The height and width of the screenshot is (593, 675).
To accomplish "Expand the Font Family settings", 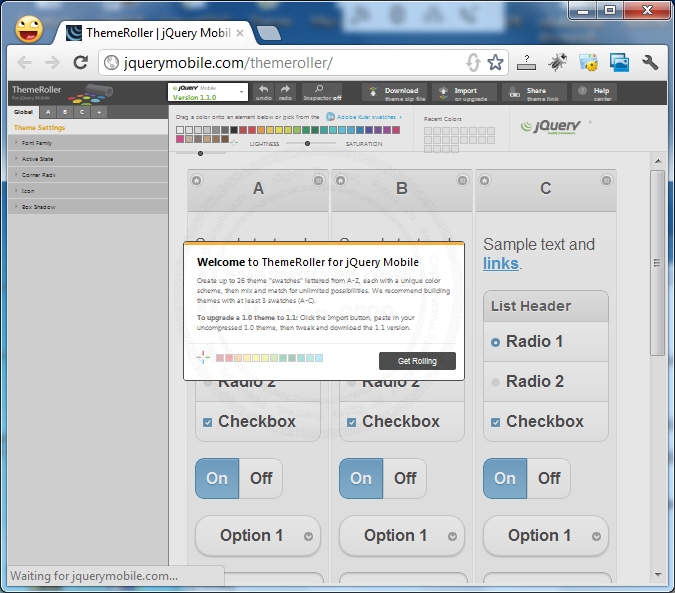I will pyautogui.click(x=88, y=143).
